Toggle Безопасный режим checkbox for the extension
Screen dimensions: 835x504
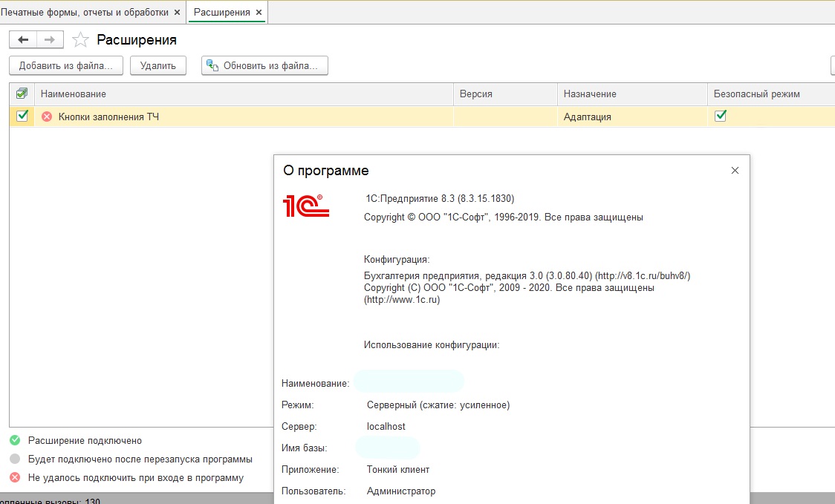pyautogui.click(x=721, y=116)
